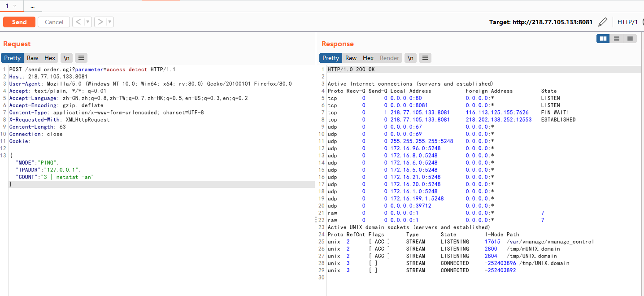Switch Response view to Render
This screenshot has height=296, width=644.
pyautogui.click(x=389, y=58)
